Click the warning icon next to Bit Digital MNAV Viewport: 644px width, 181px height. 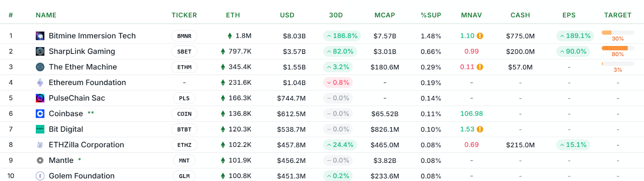point(480,129)
